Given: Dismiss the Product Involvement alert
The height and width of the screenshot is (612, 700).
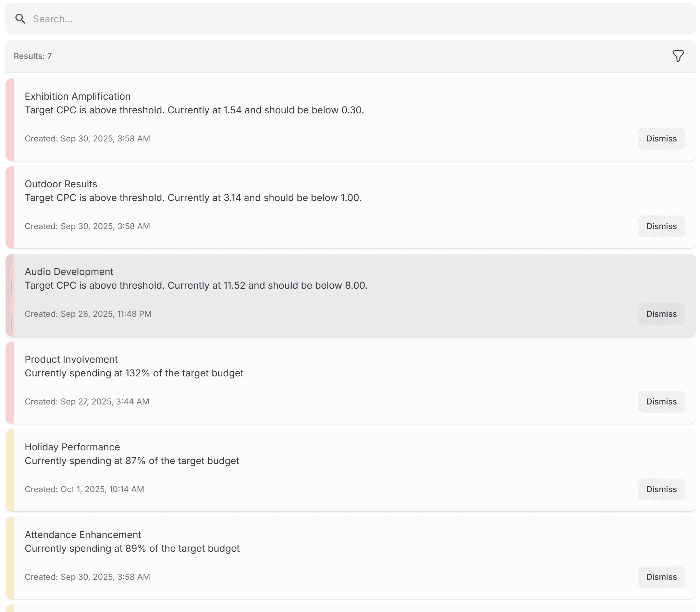Looking at the screenshot, I should [661, 401].
